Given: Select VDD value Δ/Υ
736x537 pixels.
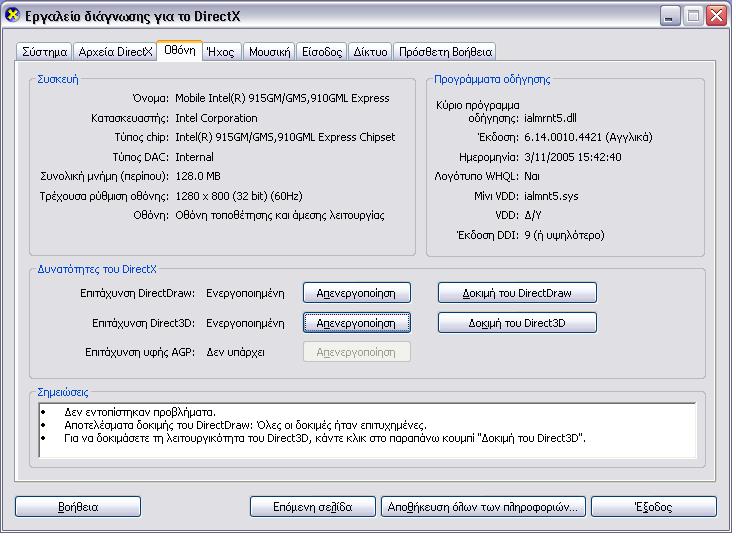Looking at the screenshot, I should [x=533, y=215].
